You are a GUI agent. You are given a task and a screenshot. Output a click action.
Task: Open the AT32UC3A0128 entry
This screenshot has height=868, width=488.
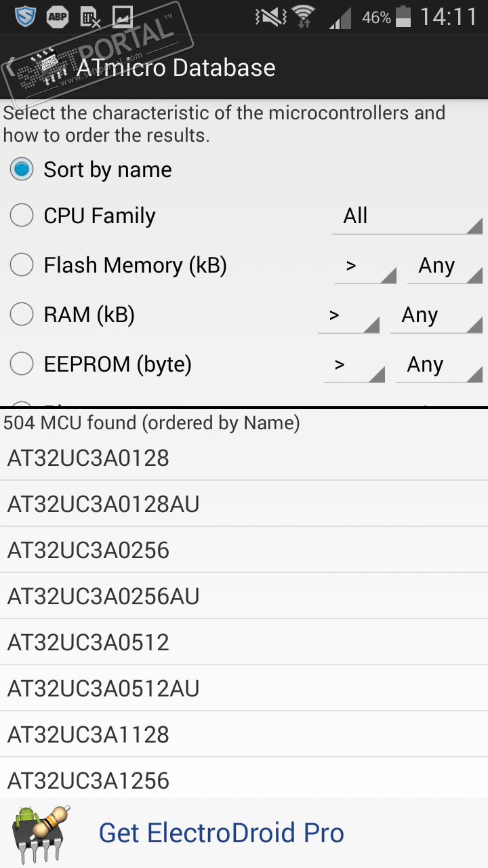coord(244,458)
